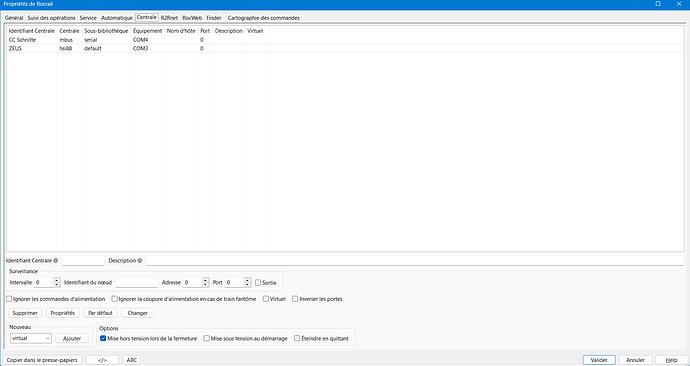Screen dimensions: 690x366
Task: Click the Annuler button
Action: 636,360
